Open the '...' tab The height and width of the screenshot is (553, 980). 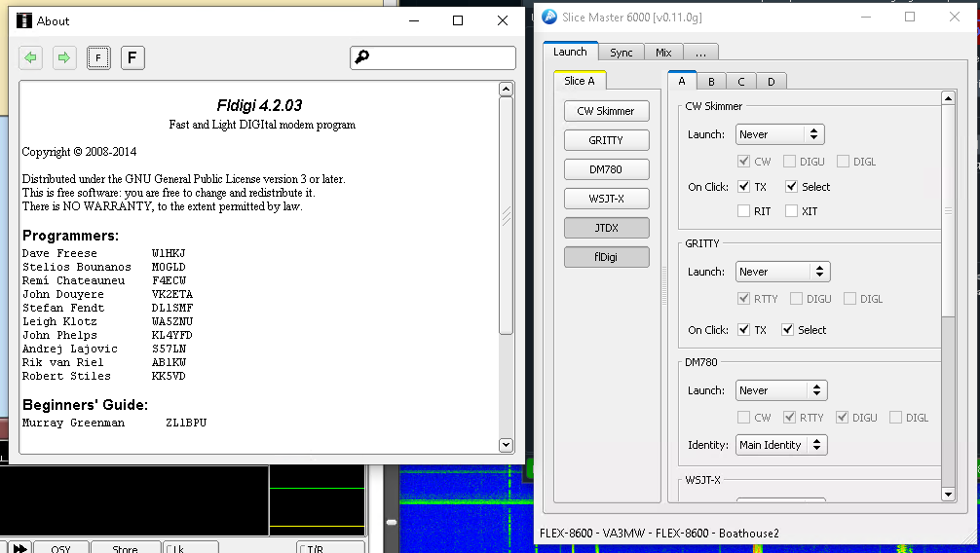pyautogui.click(x=700, y=53)
